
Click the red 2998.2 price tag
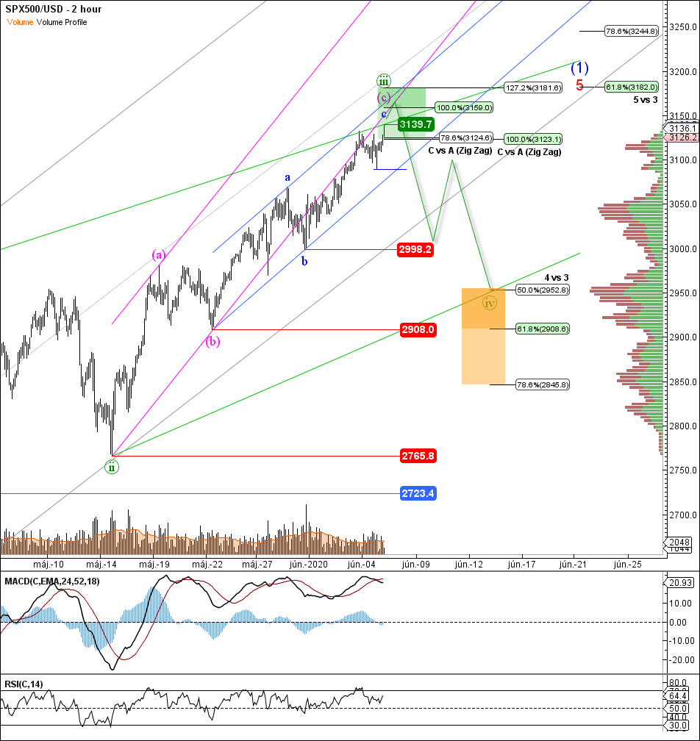415,249
